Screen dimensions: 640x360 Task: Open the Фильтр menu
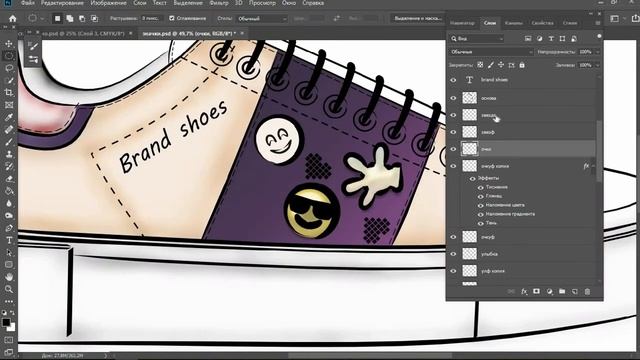click(x=219, y=3)
